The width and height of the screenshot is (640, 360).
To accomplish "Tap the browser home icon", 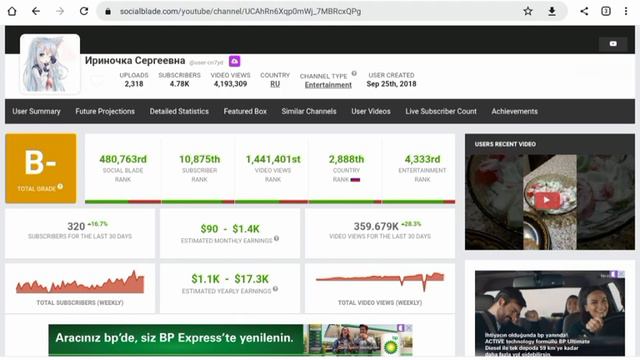I will pyautogui.click(x=12, y=11).
